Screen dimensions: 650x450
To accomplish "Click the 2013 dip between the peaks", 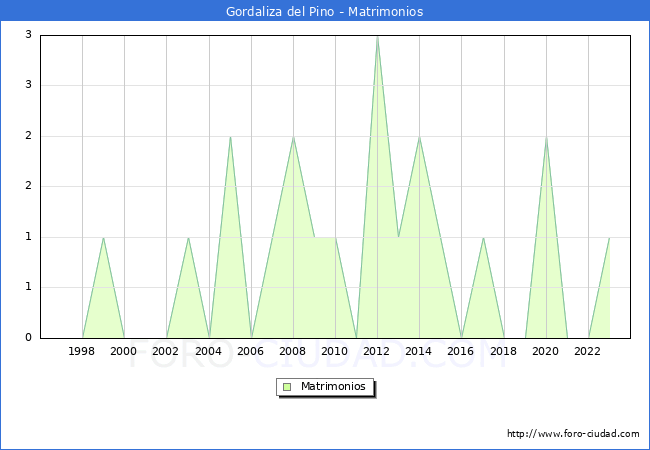I will 398,237.
